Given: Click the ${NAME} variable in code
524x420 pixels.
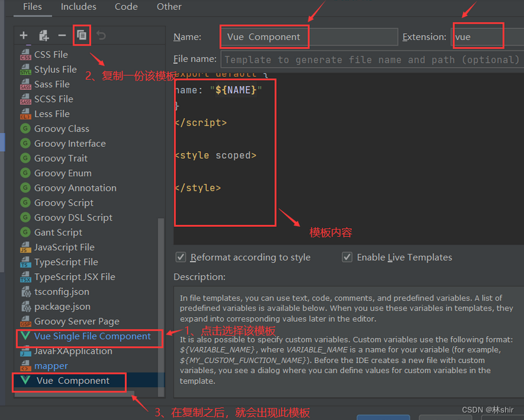Looking at the screenshot, I should [236, 90].
